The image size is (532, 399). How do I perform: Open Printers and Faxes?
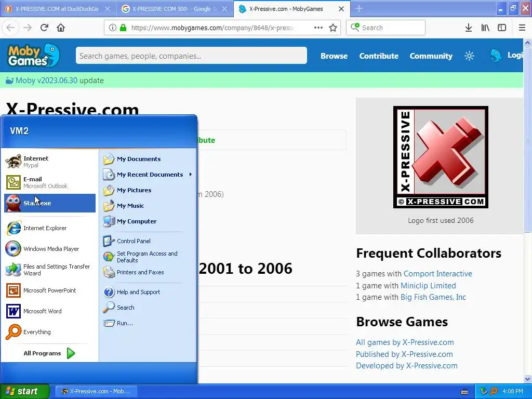[148, 272]
